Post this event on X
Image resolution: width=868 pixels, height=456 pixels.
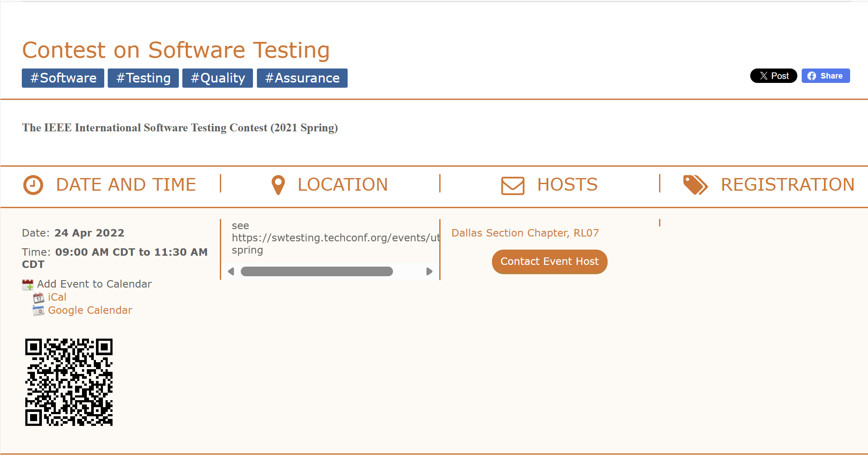tap(774, 76)
